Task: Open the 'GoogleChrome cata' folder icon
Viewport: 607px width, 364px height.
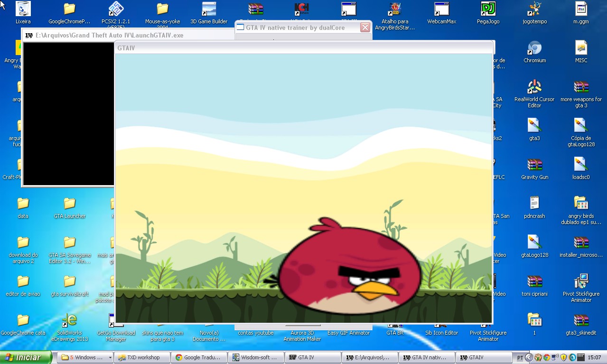Action: click(x=23, y=320)
